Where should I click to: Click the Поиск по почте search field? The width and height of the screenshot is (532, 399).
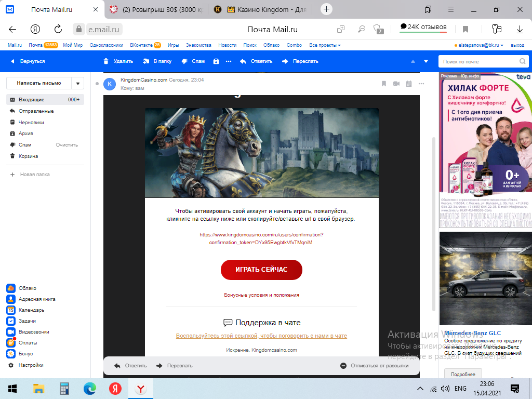pos(484,61)
